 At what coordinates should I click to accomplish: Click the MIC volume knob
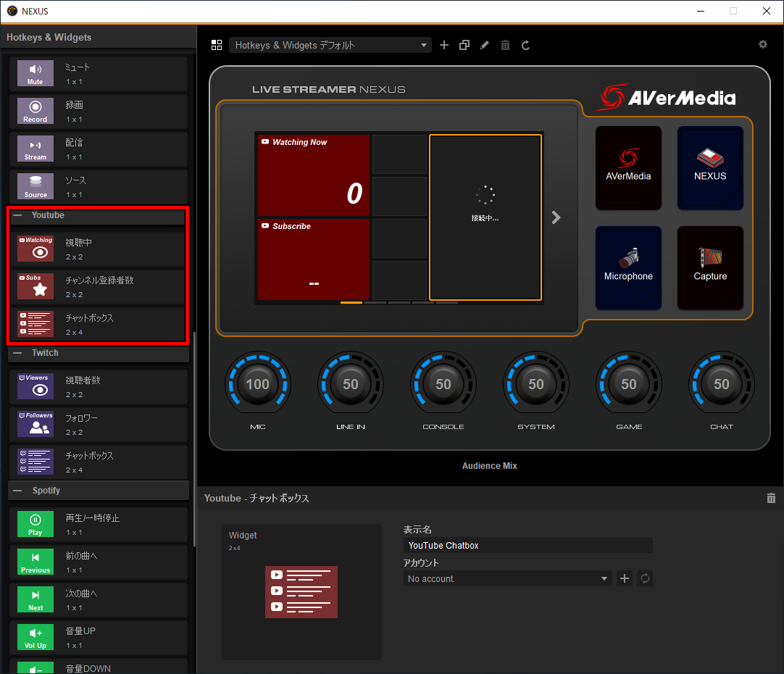(258, 384)
